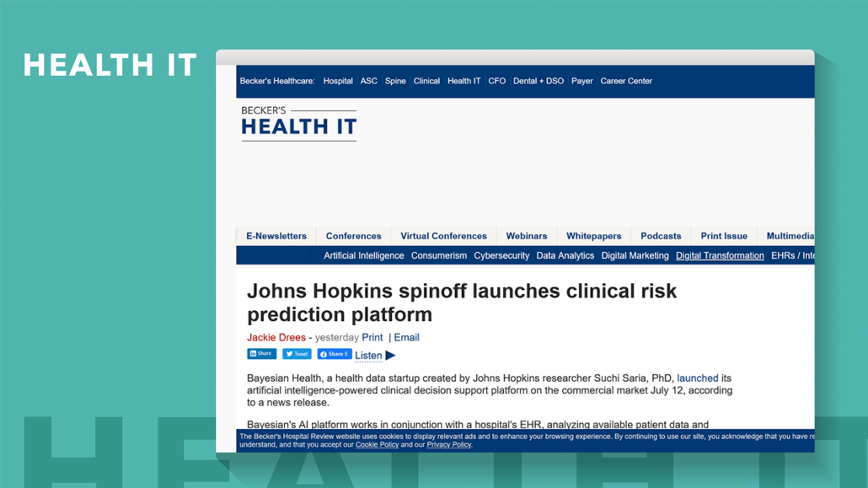The height and width of the screenshot is (488, 868).
Task: Open the Privacy Policy link
Action: (x=448, y=444)
